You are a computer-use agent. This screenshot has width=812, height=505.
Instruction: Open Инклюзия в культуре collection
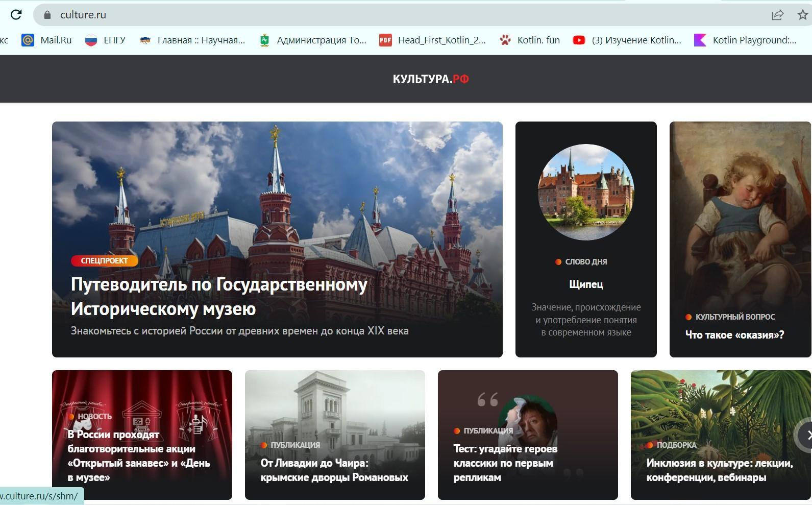coord(720,470)
